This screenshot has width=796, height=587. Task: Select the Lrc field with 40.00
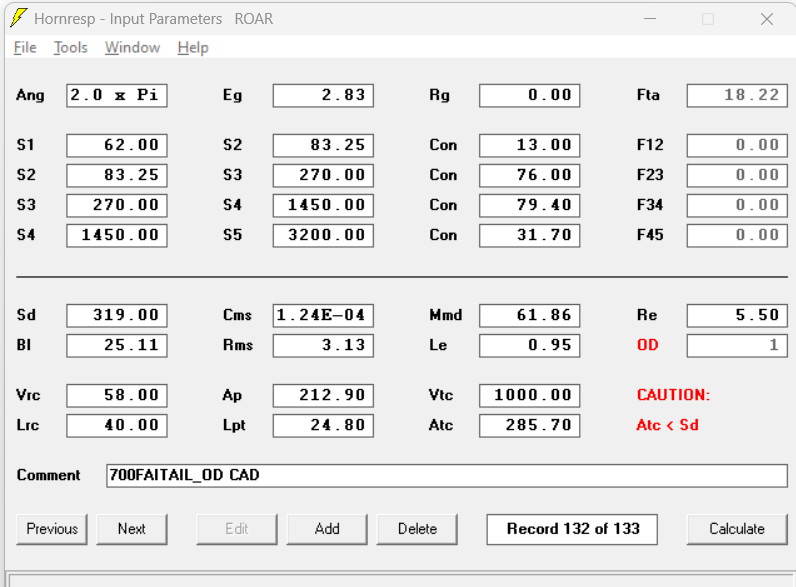(117, 426)
